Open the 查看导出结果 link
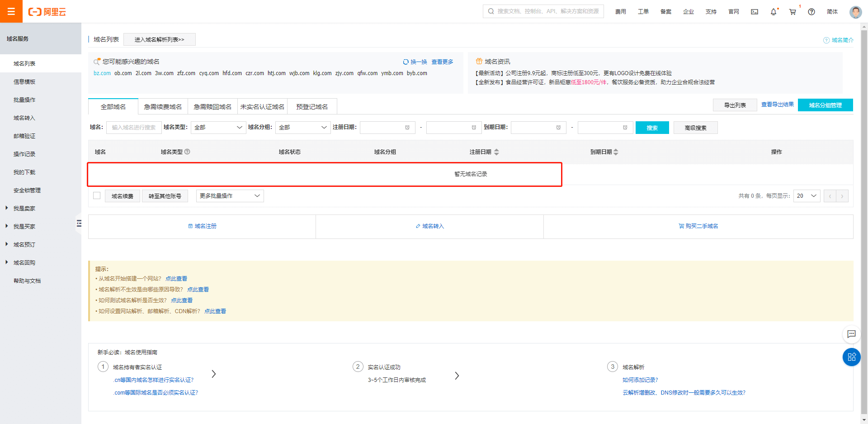 777,105
